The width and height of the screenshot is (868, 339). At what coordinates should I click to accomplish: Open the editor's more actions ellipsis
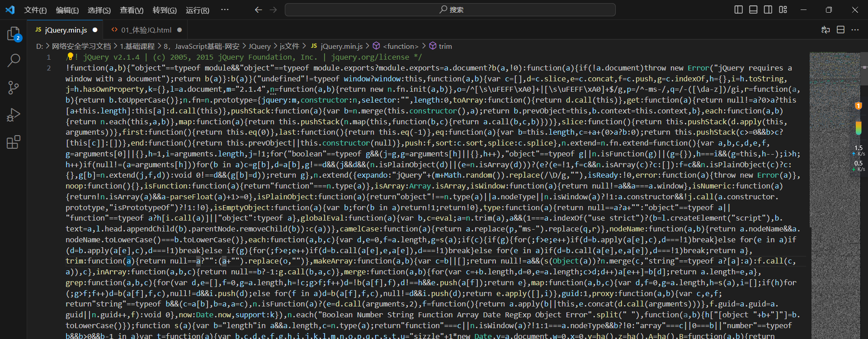[x=855, y=30]
